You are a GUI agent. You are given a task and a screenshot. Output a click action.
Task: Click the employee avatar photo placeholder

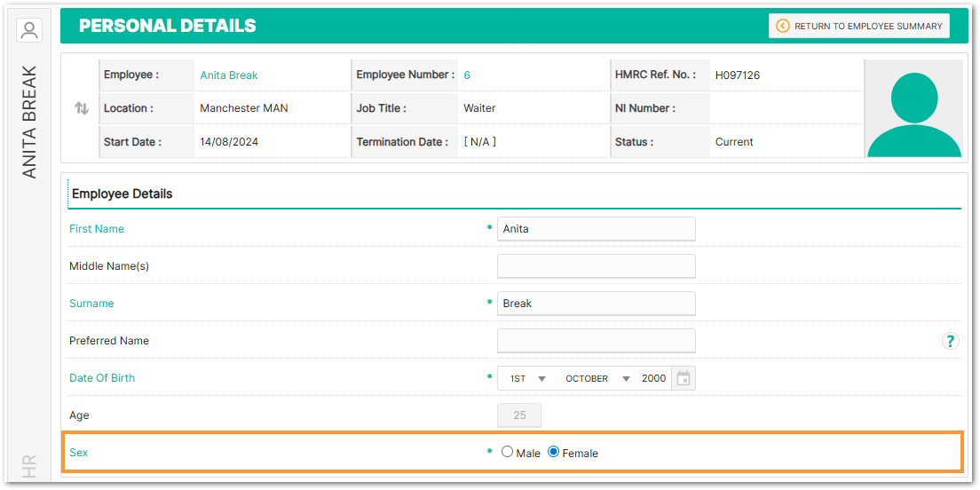click(x=913, y=108)
